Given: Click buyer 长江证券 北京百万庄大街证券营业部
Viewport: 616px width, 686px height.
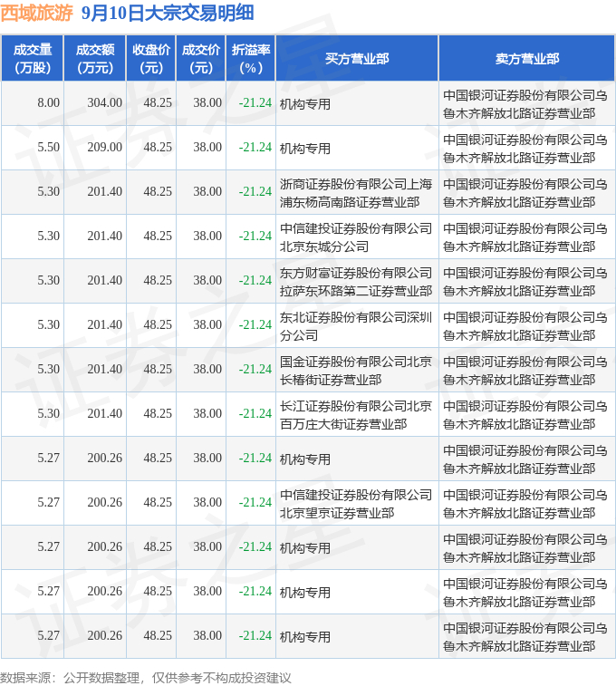Looking at the screenshot, I should [356, 415].
